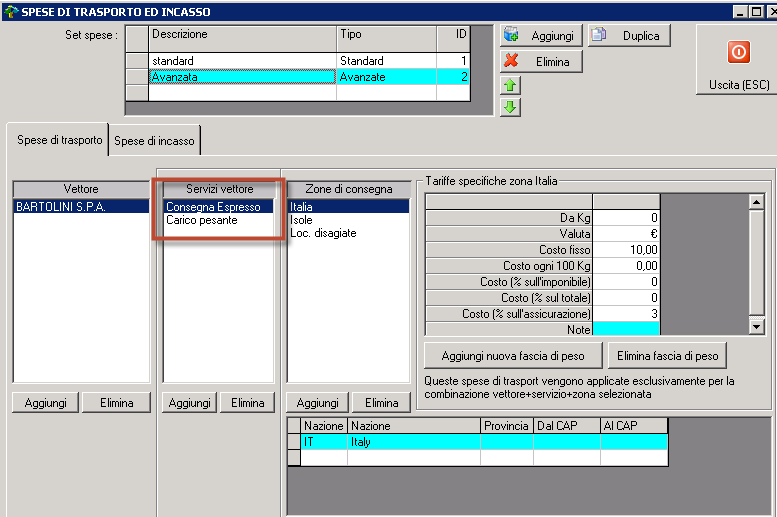Click the Zone di consegna list header

coord(349,189)
